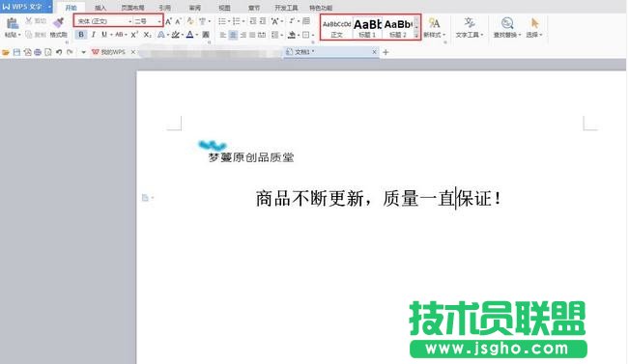
Task: Toggle the show paragraph marks button
Action: coord(292,21)
